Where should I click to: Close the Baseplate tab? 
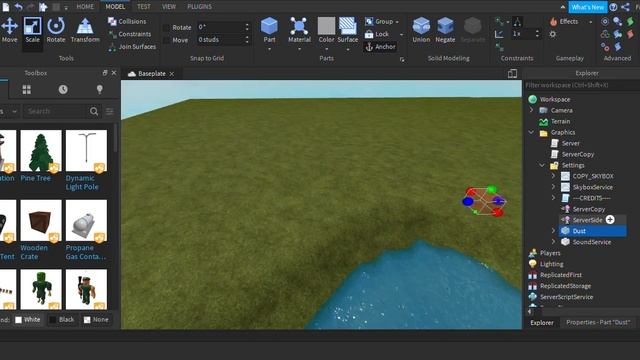[172, 74]
